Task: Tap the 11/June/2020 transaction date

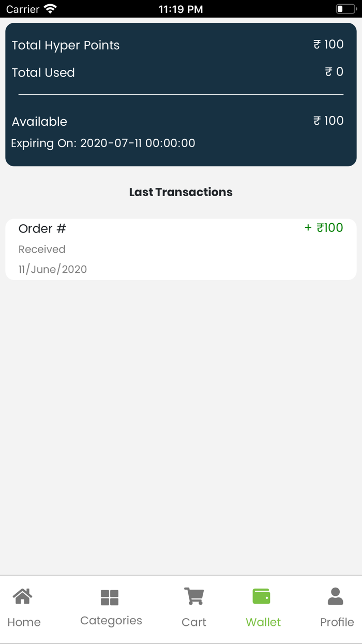Action: (53, 269)
